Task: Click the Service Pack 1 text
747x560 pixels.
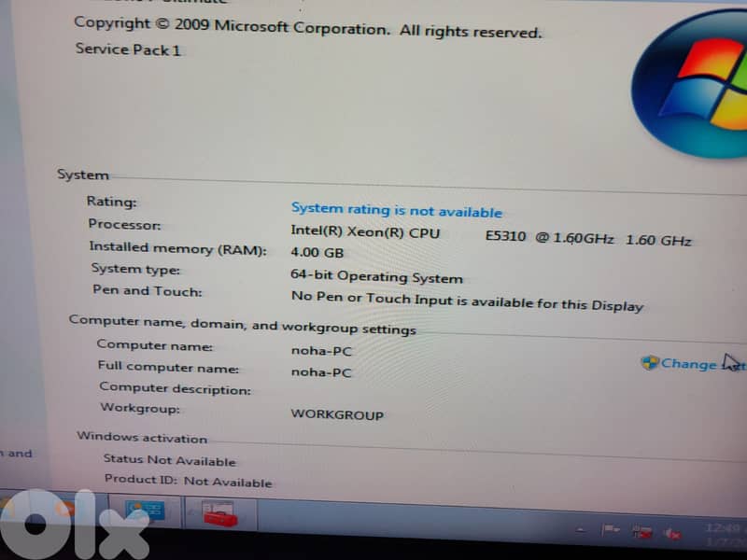Action: click(x=128, y=49)
